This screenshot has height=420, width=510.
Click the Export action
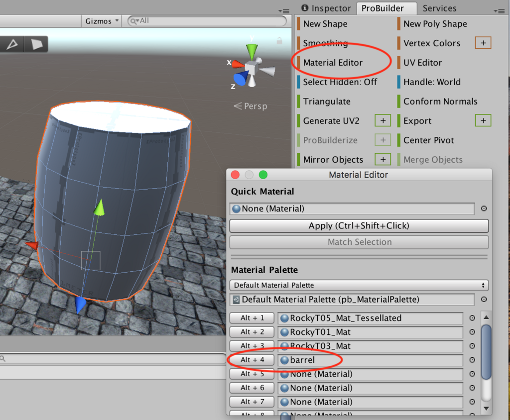(417, 121)
